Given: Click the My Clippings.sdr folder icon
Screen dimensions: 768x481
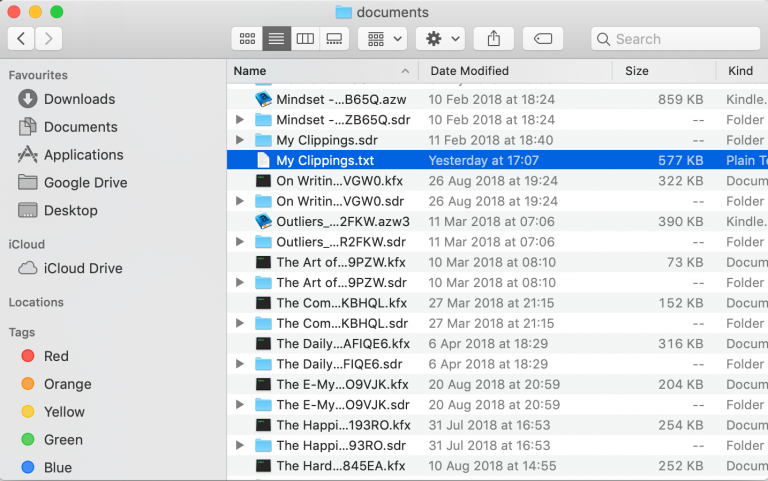Looking at the screenshot, I should coord(264,140).
